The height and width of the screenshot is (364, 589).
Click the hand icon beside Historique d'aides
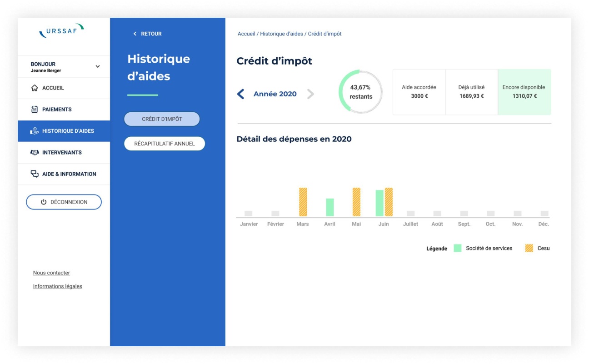tap(35, 131)
